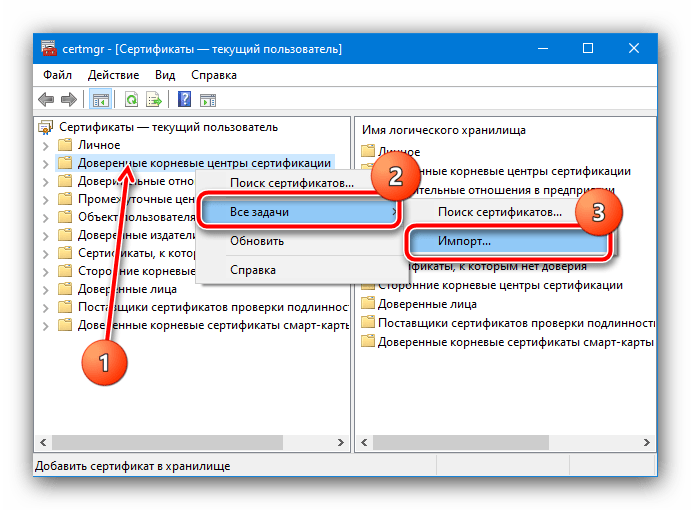Click right pane scrollbar right arrow
This screenshot has height=510, width=691.
pyautogui.click(x=646, y=442)
